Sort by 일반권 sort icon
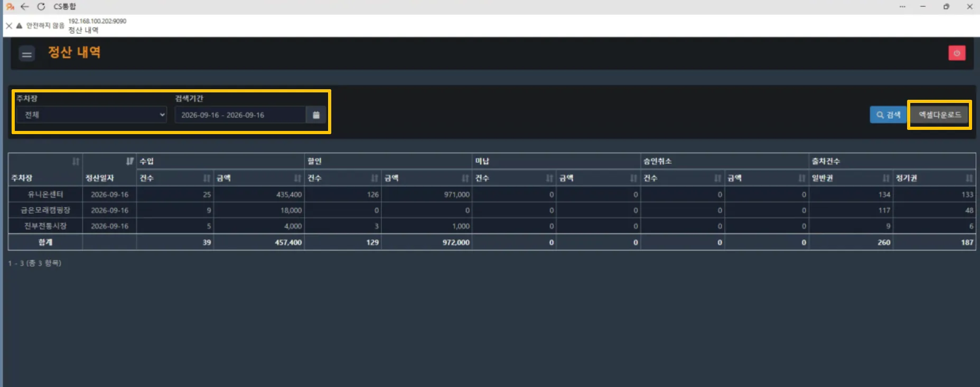 (886, 178)
